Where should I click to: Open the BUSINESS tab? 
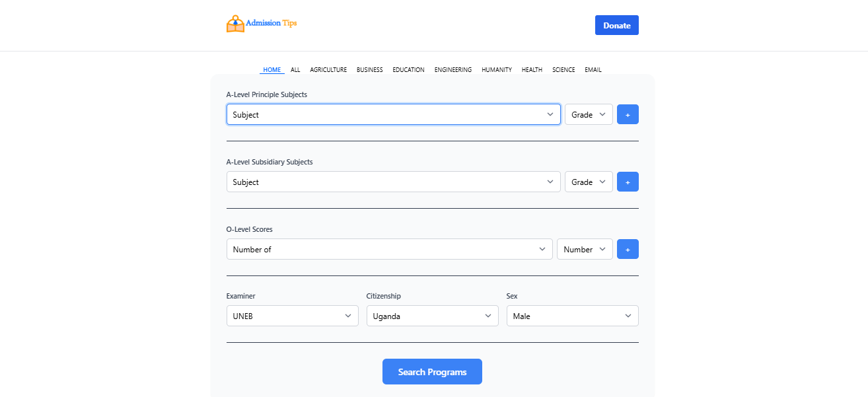tap(370, 70)
